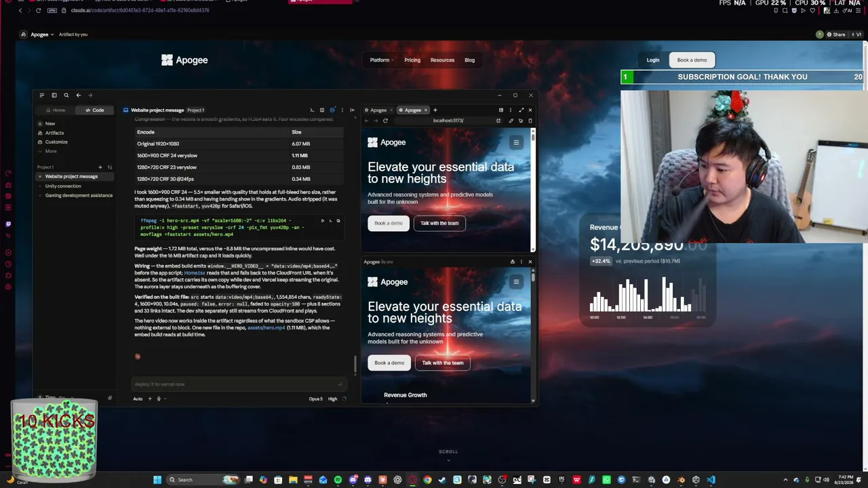Reload the localhost preview page
Viewport: 868px width, 488px height.
tap(385, 121)
